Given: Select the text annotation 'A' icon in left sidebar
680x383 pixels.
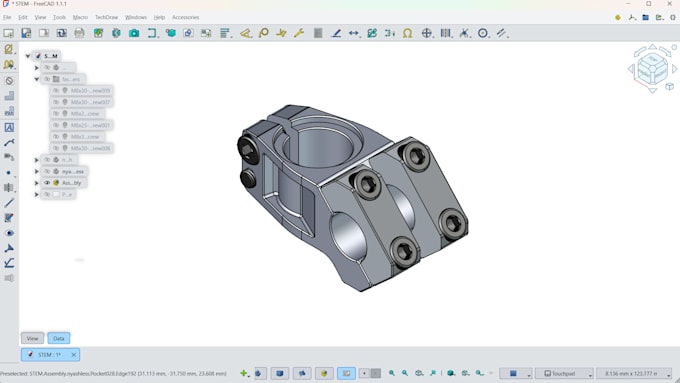Looking at the screenshot, I should tap(9, 127).
